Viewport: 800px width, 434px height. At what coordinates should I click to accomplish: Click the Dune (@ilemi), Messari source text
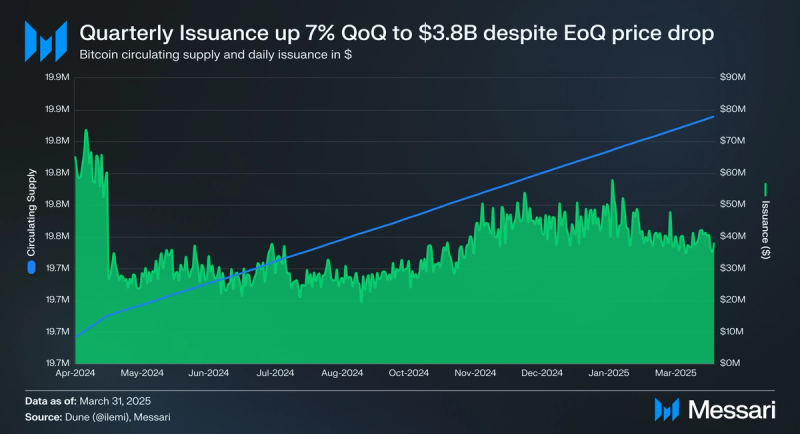[x=118, y=417]
